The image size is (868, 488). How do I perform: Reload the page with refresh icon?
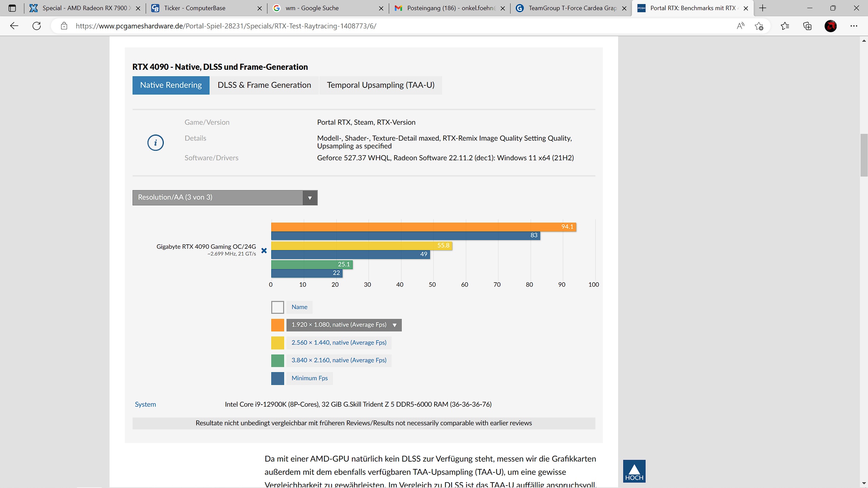[x=37, y=26]
